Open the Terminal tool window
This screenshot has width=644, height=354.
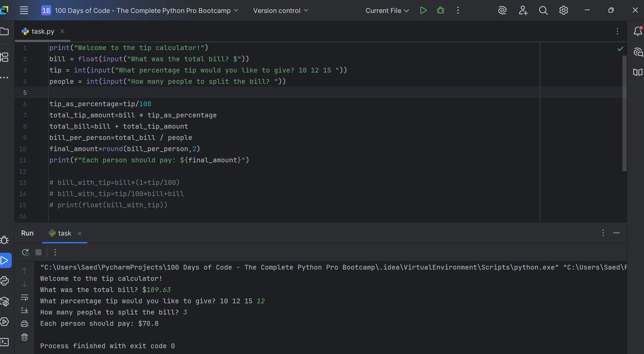pos(4,342)
